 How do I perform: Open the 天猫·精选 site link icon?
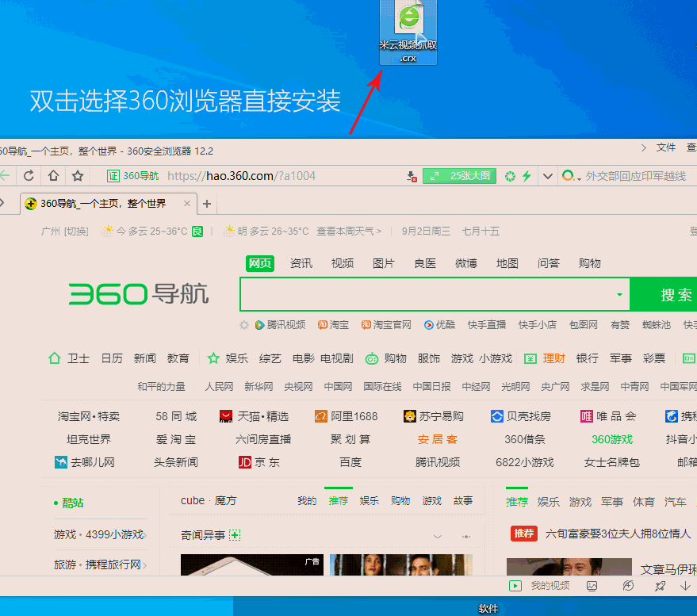point(226,416)
